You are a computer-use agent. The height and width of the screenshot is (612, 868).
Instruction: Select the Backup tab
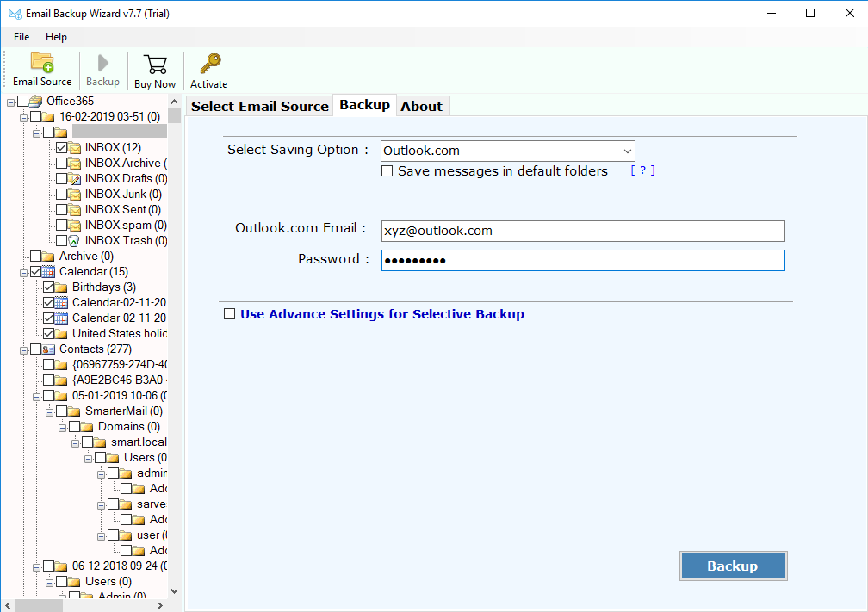364,105
